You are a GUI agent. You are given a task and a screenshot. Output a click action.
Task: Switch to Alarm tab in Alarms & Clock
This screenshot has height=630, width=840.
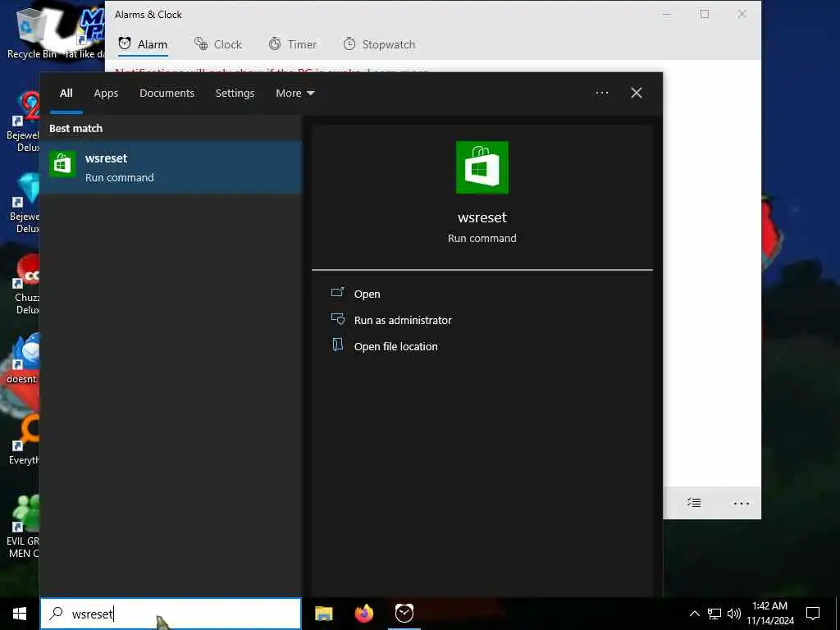click(x=143, y=44)
